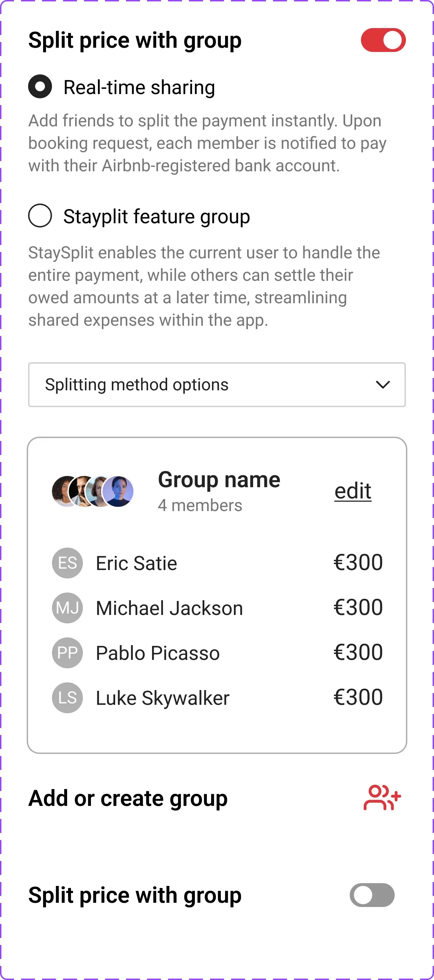434x980 pixels.
Task: Click the Pablo Picasso member name
Action: tap(158, 653)
